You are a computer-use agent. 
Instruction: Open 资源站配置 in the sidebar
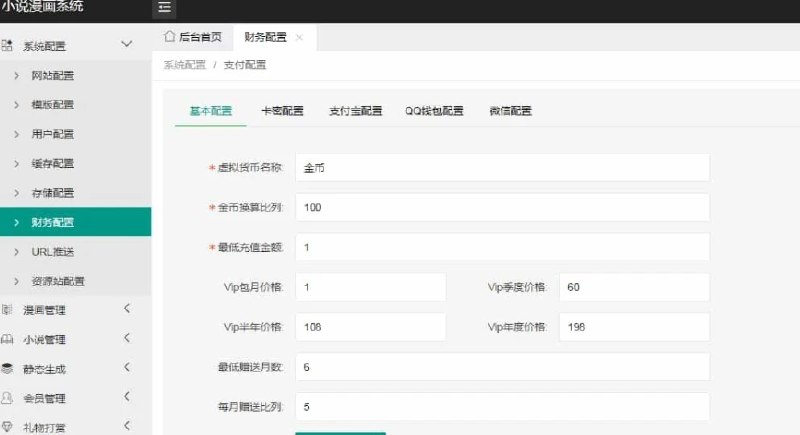[x=76, y=281]
